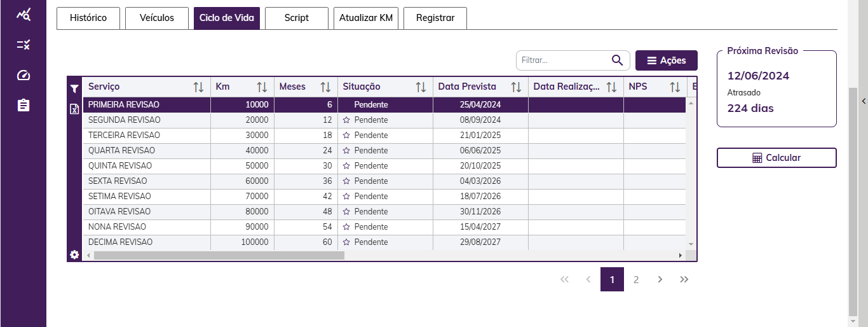Open the Atualizar KM tab
This screenshot has width=868, height=327.
[x=366, y=18]
